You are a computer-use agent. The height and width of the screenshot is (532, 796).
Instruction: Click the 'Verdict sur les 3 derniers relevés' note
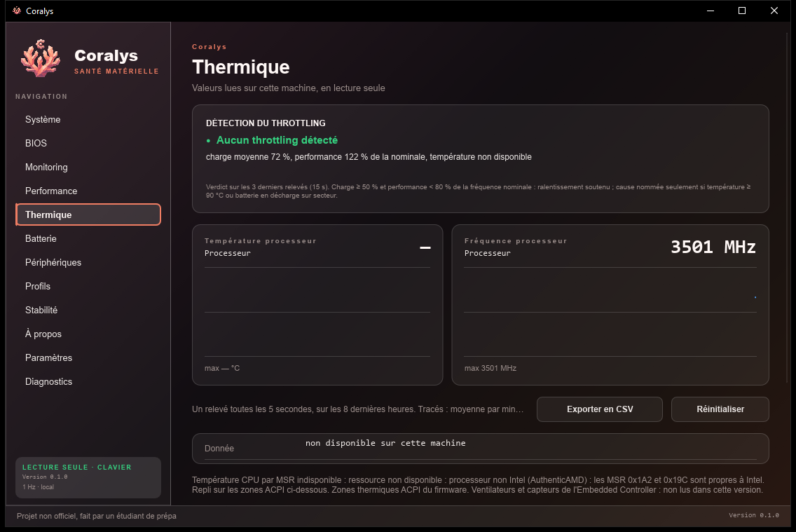coord(478,191)
